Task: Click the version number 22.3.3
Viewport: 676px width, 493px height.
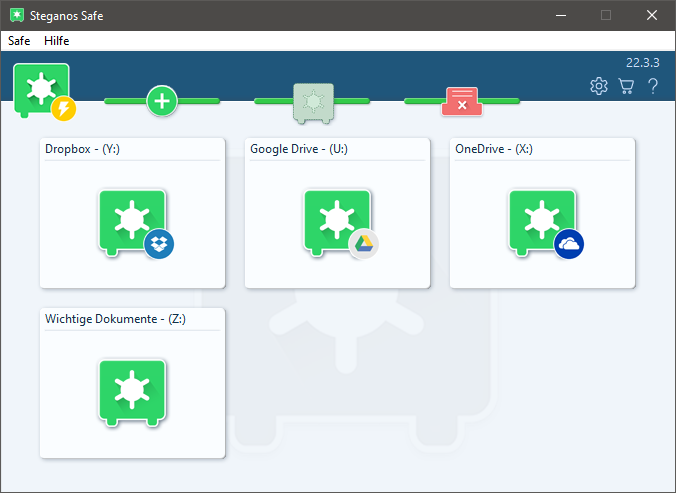Action: 643,63
